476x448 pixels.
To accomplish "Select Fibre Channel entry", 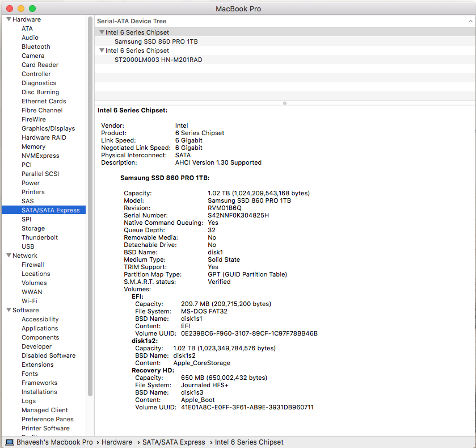I will tap(42, 110).
